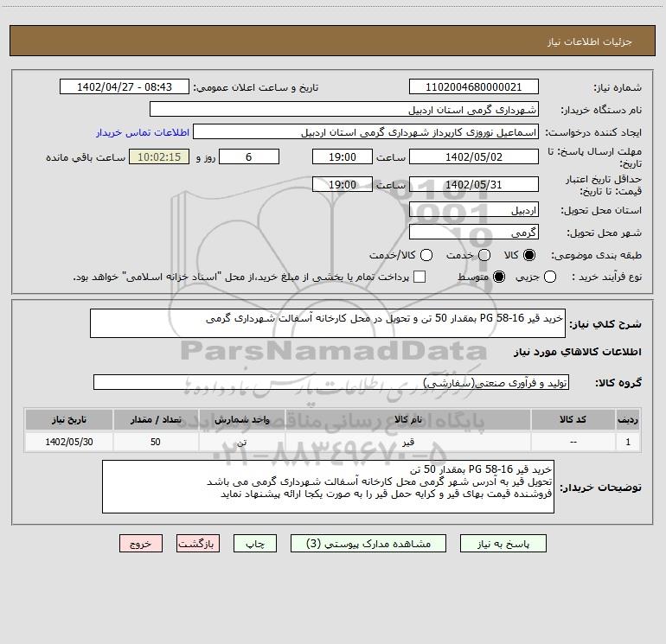This screenshot has height=644, width=666.
Task: Click row number 1 cell
Action: coord(628,442)
